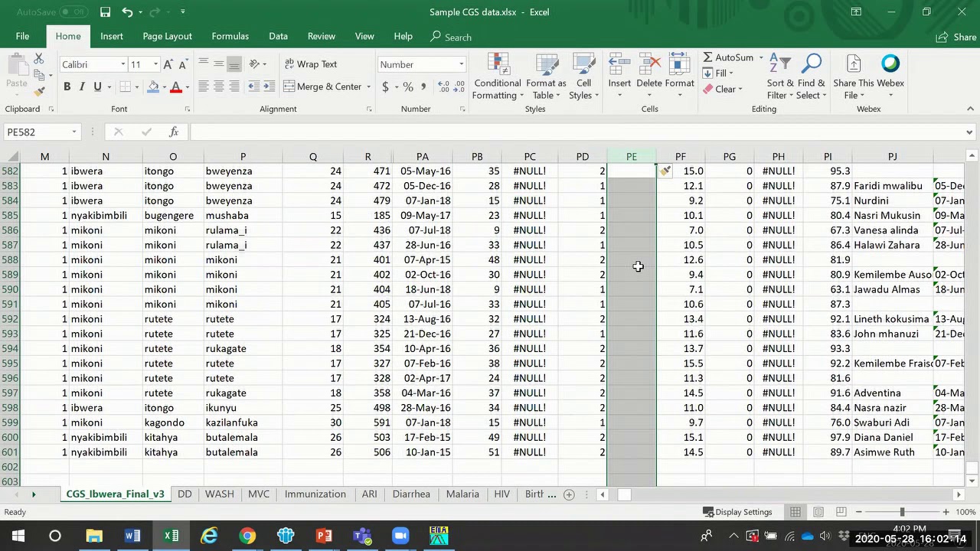The height and width of the screenshot is (551, 980).
Task: Switch to the Malaria sheet tab
Action: coord(462,494)
